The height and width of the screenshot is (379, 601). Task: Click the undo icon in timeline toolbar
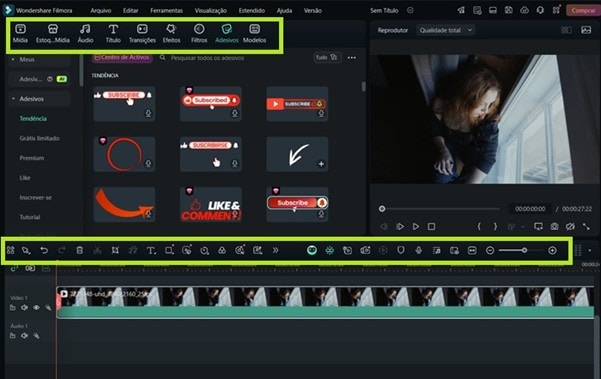(44, 250)
